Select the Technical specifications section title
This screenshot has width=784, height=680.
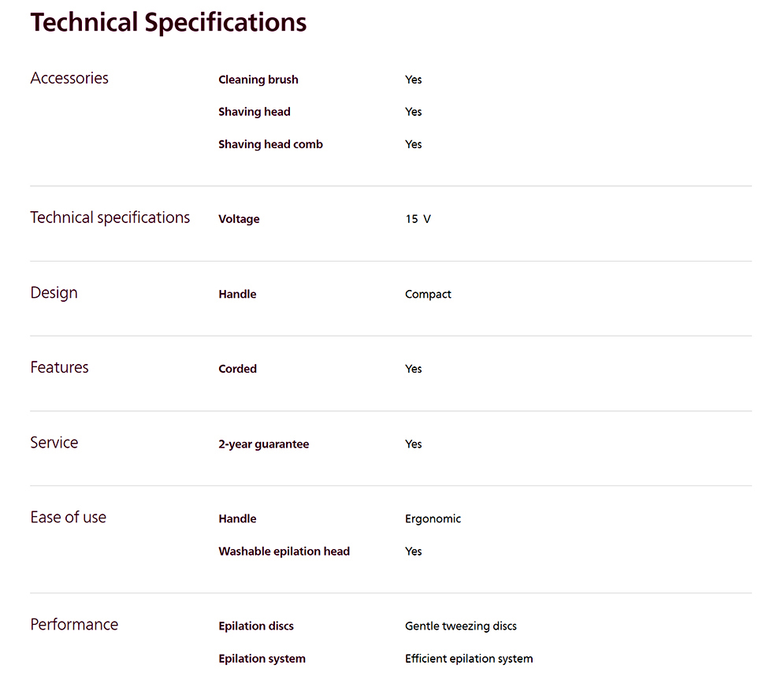[x=110, y=217]
